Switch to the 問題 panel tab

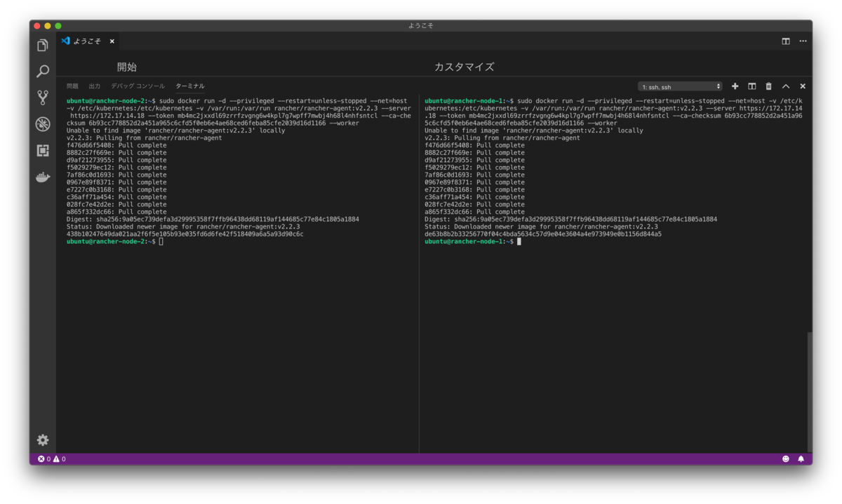coord(72,86)
